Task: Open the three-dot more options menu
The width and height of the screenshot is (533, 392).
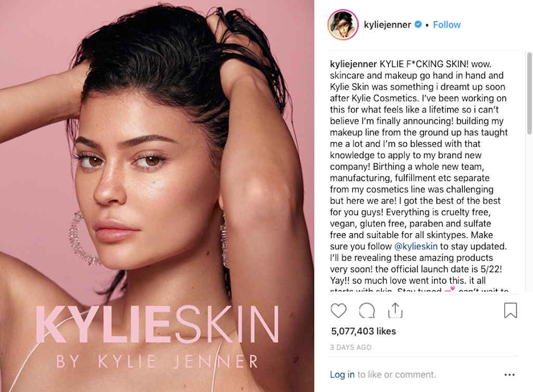Action: point(509,375)
